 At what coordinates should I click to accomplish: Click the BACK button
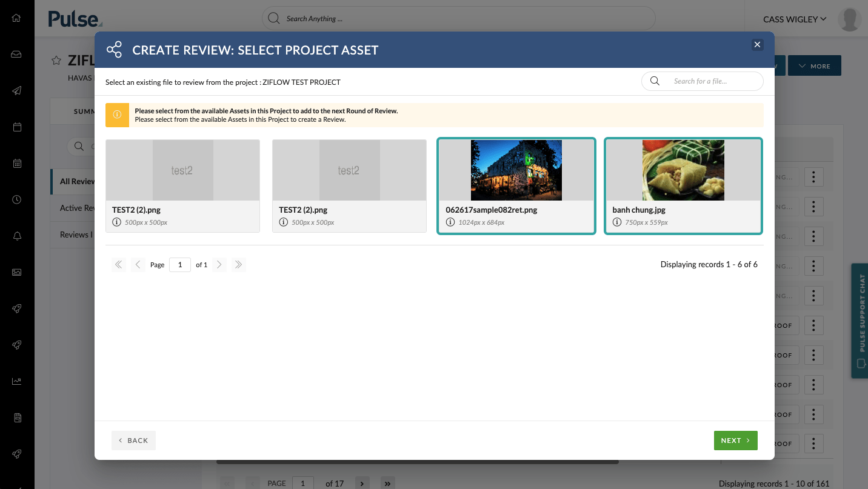click(x=133, y=441)
